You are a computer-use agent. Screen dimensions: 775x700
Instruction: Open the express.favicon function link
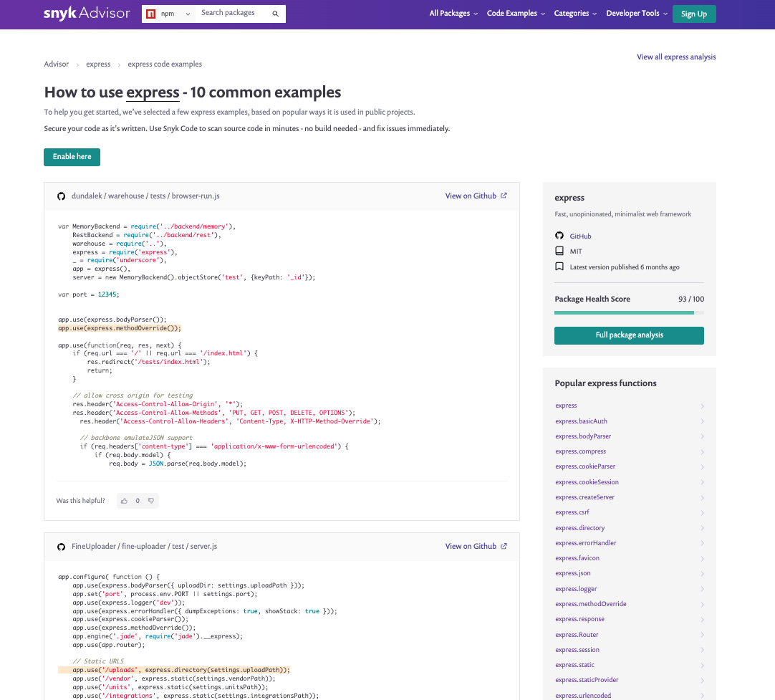[x=577, y=558]
